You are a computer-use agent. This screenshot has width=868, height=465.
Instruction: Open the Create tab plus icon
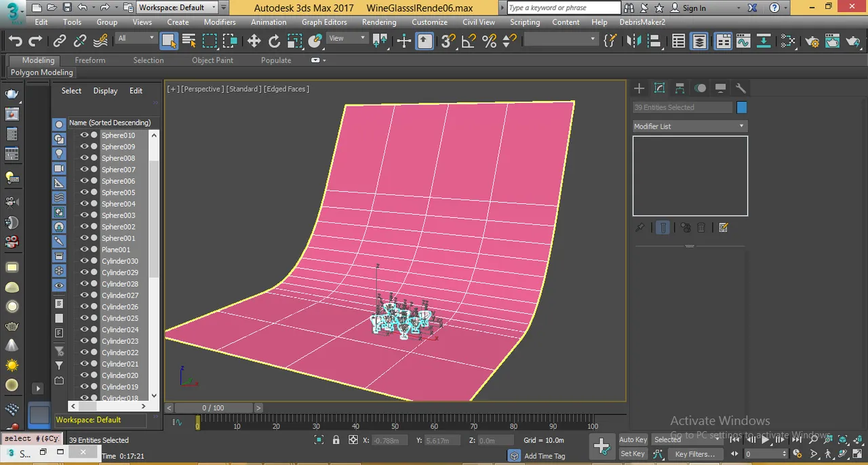click(639, 88)
